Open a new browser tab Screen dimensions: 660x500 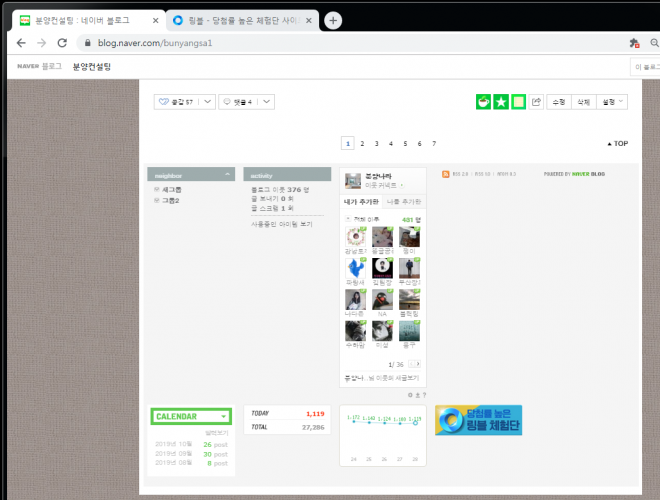[x=333, y=20]
